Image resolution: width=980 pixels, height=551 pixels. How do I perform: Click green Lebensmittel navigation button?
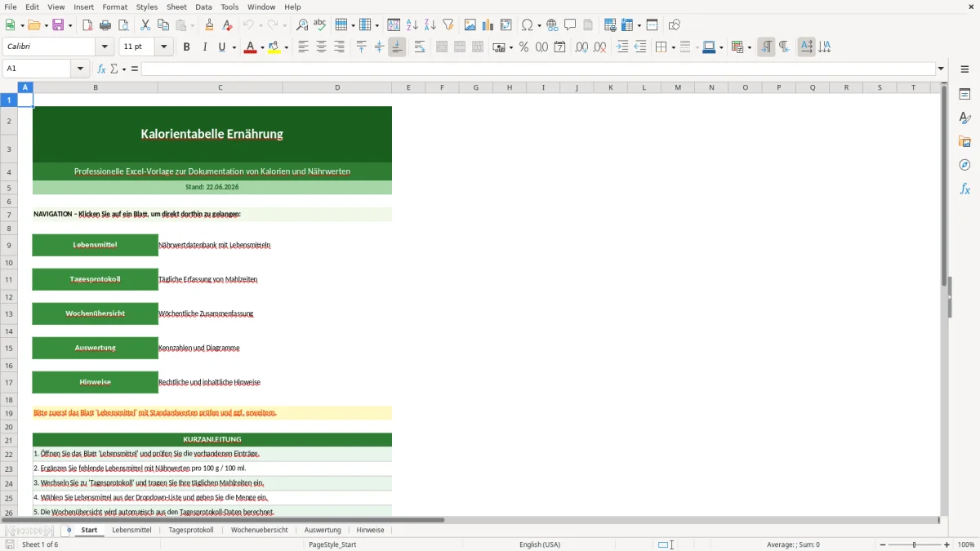click(x=96, y=245)
